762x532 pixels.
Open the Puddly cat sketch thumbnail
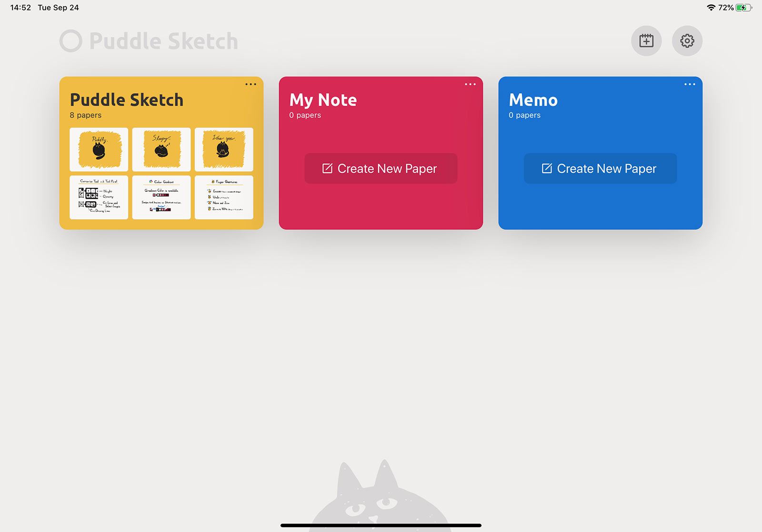pos(99,149)
